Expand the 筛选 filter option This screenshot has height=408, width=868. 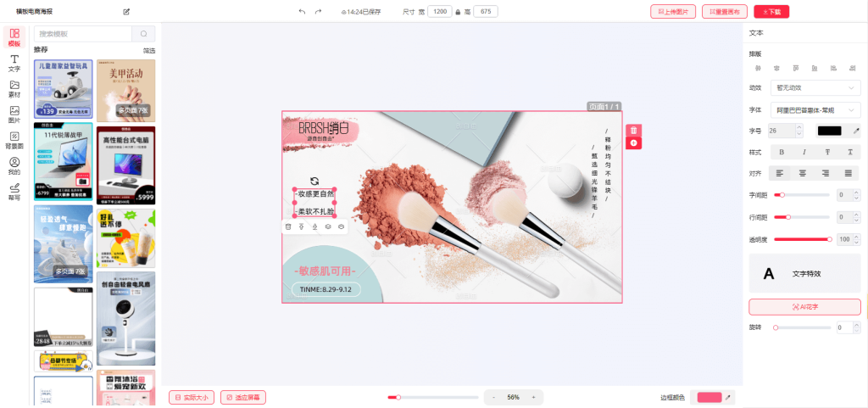coord(149,51)
